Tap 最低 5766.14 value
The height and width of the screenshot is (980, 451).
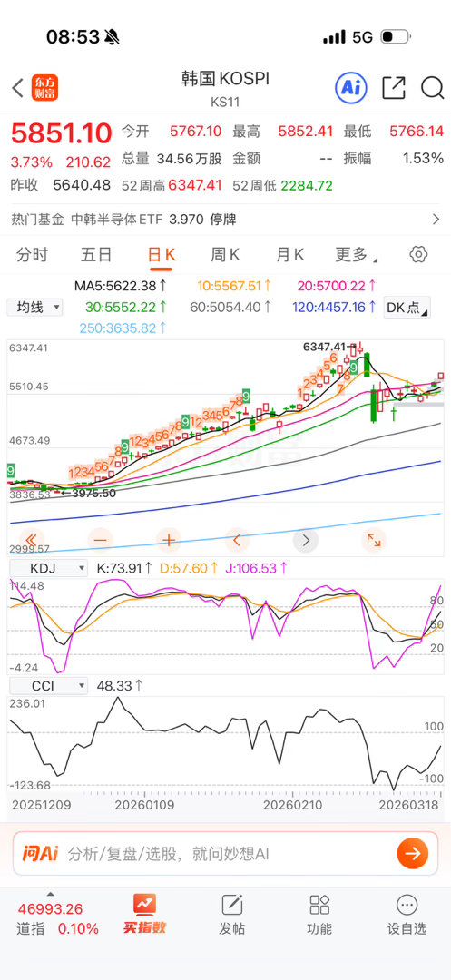pyautogui.click(x=417, y=132)
